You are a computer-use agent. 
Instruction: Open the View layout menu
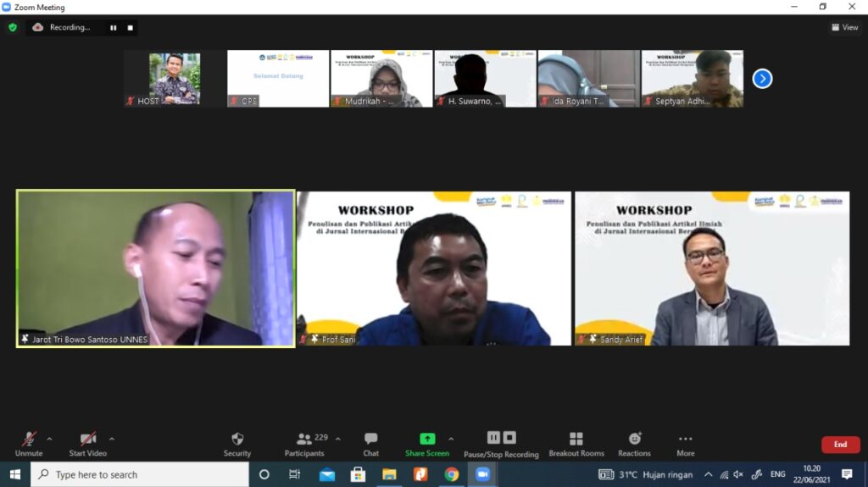[x=844, y=27]
